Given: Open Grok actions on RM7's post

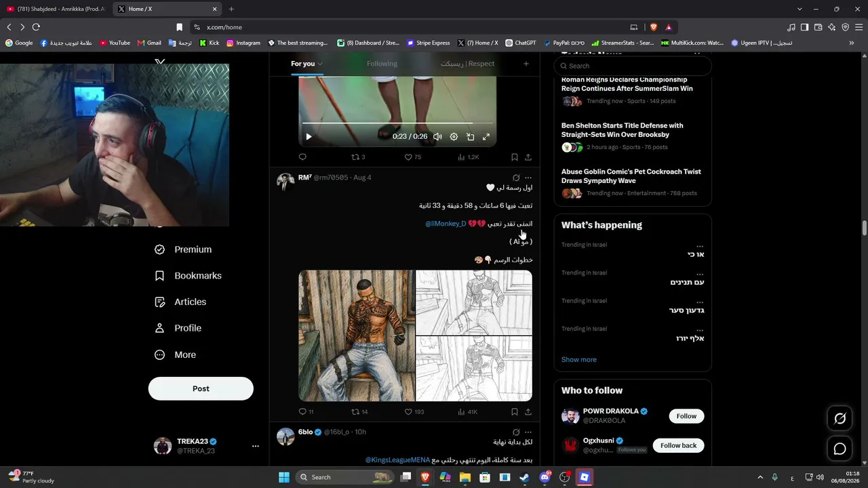Looking at the screenshot, I should coord(516,178).
